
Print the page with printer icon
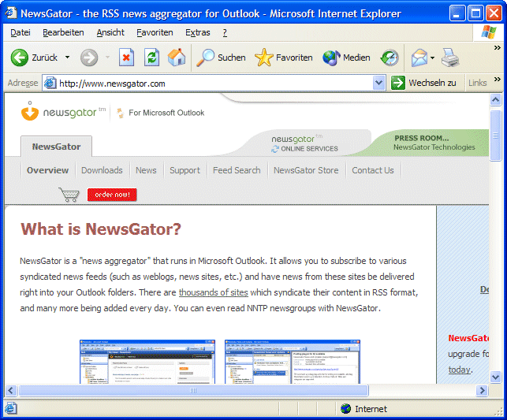(450, 58)
